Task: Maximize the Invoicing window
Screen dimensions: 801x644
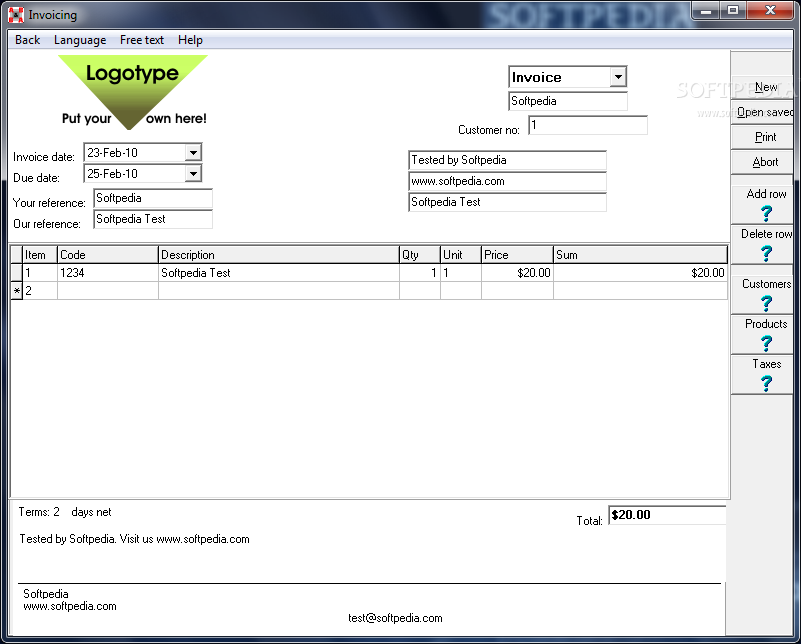Action: [733, 10]
